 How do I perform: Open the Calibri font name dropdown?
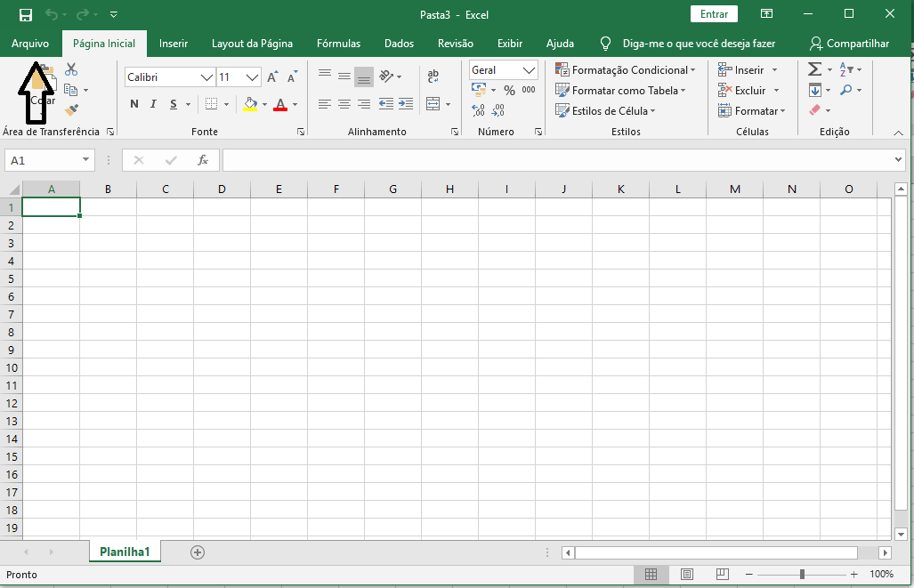207,77
